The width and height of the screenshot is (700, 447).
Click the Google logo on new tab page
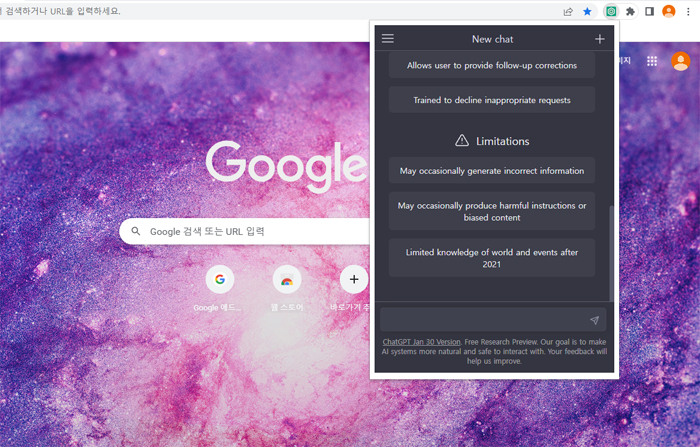point(287,166)
